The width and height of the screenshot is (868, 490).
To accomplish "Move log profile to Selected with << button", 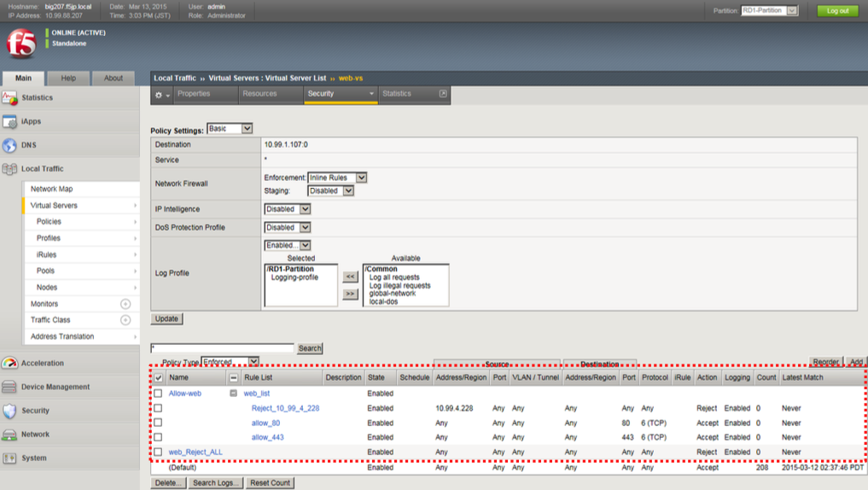I will [x=350, y=277].
